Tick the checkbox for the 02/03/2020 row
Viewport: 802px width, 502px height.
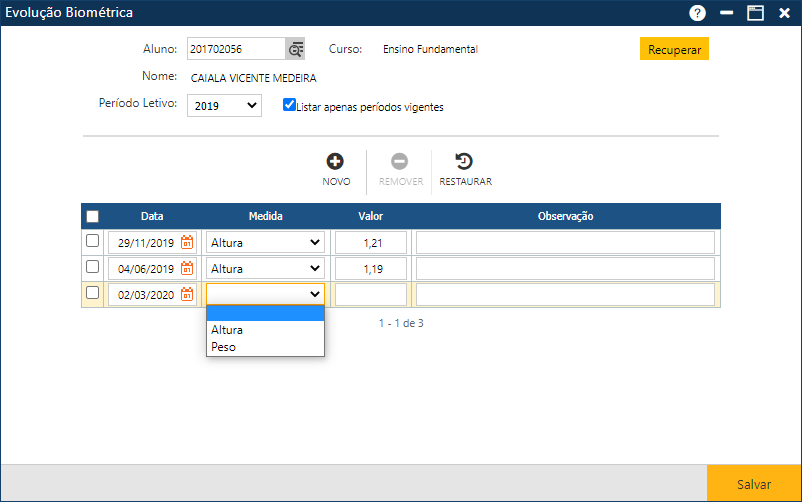point(93,293)
